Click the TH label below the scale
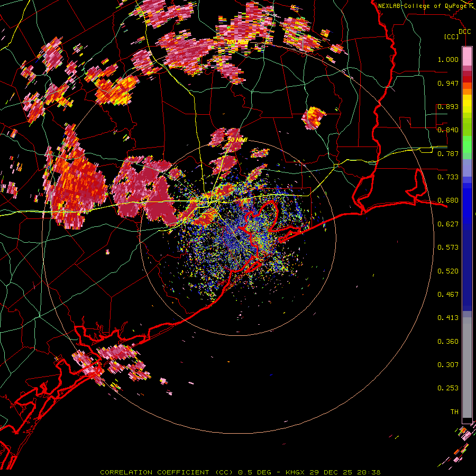The width and height of the screenshot is (476, 476). pos(454,412)
